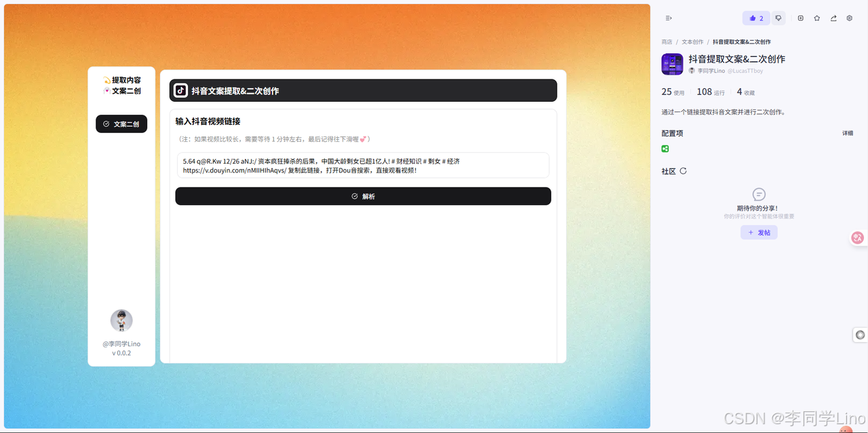Screen dimensions: 868x433
Task: Select the 文案二创 sidebar tab
Action: (x=121, y=124)
